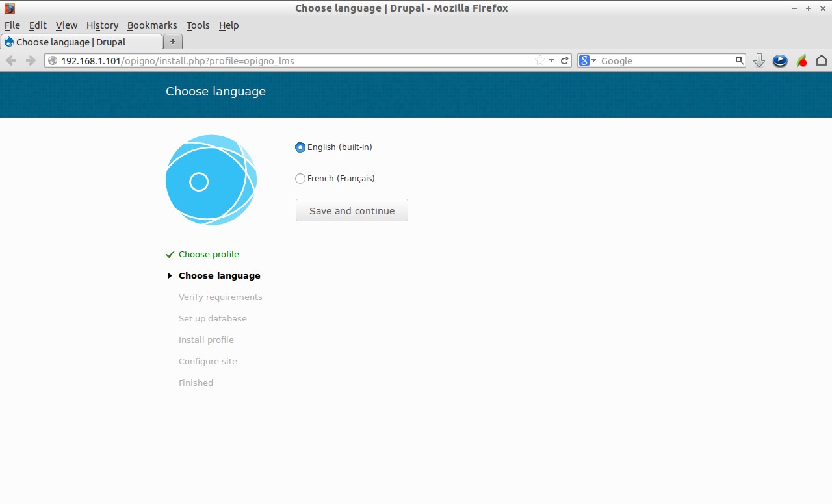
Task: Click the site identity globe icon
Action: click(x=53, y=60)
